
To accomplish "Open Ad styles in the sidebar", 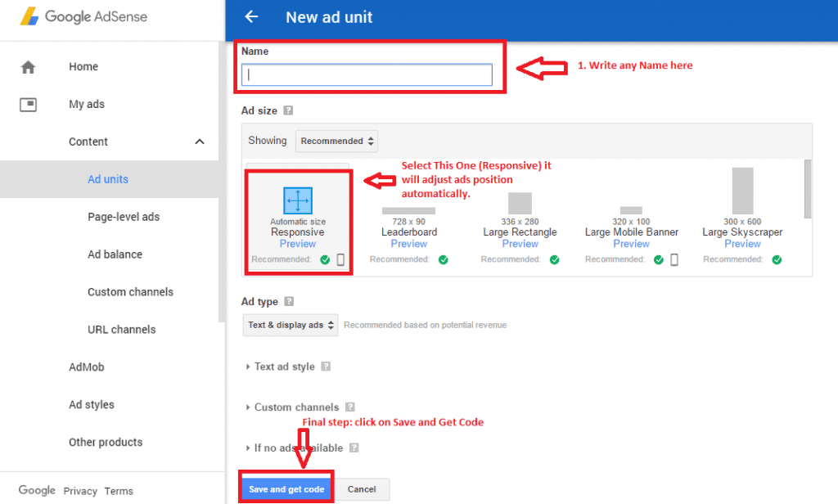I will 92,404.
